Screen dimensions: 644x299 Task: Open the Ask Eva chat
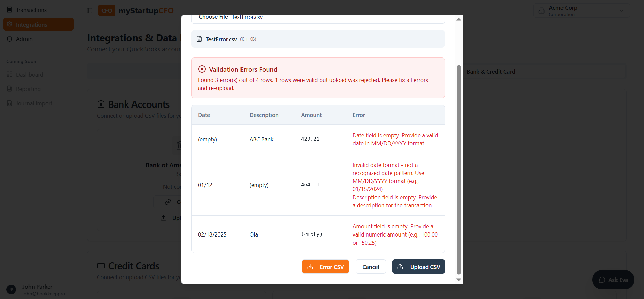click(613, 280)
